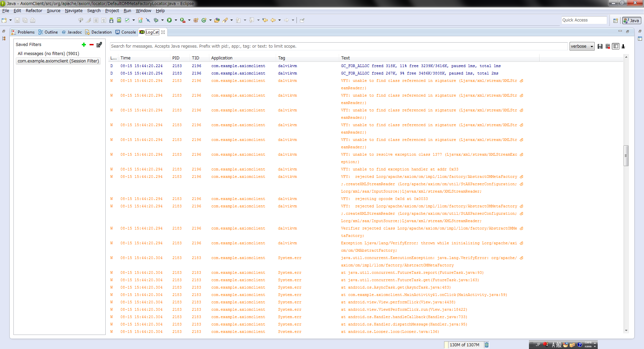This screenshot has width=644, height=349.
Task: Open the Open Perspective dialog
Action: coord(615,20)
